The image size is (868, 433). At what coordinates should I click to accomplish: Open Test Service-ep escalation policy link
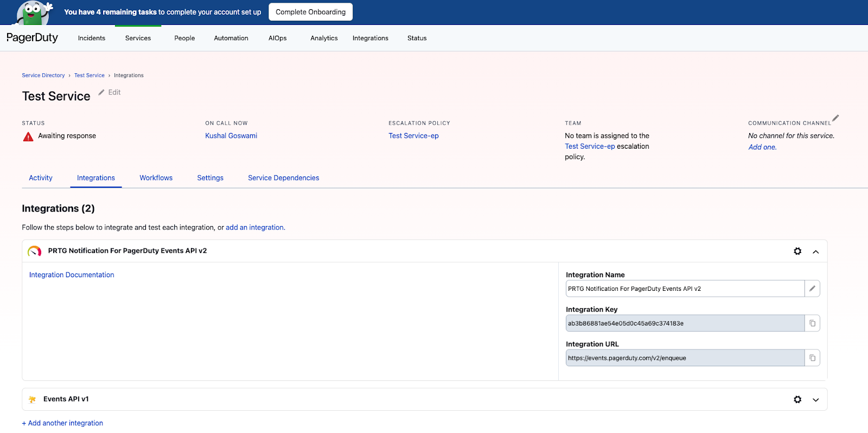413,136
